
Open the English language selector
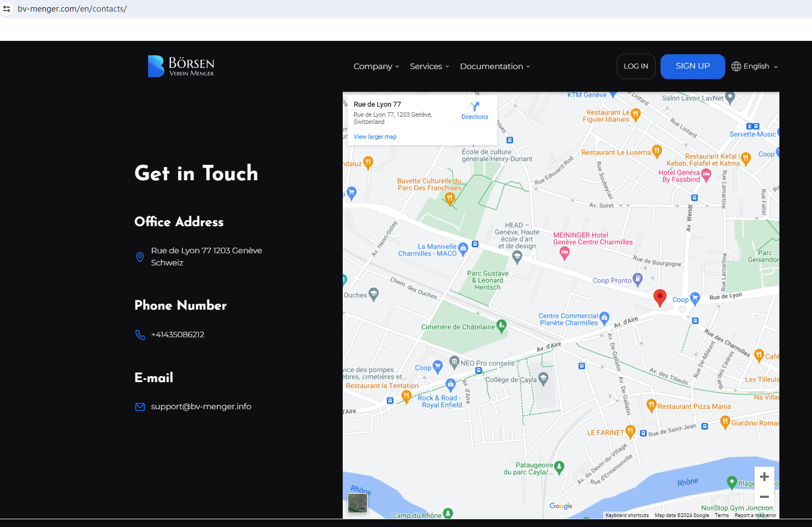coord(755,66)
